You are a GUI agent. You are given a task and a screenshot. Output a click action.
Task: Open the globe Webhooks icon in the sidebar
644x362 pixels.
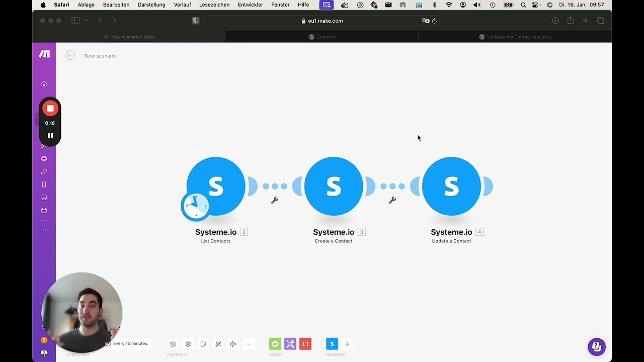click(44, 158)
